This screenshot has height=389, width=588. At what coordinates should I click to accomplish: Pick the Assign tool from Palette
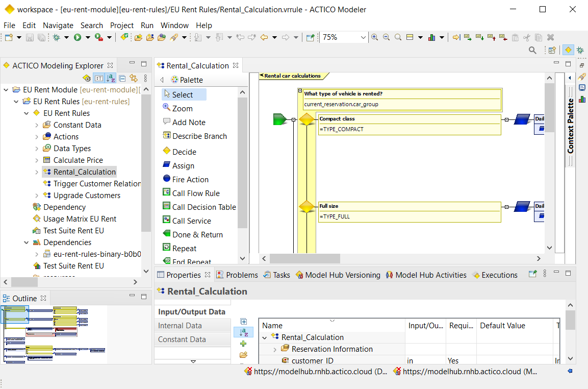click(x=183, y=165)
